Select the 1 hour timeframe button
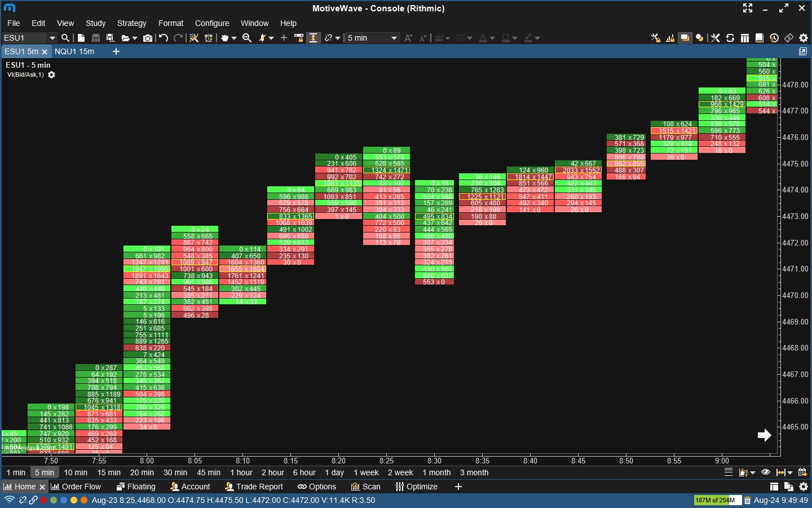The width and height of the screenshot is (812, 508). 241,472
